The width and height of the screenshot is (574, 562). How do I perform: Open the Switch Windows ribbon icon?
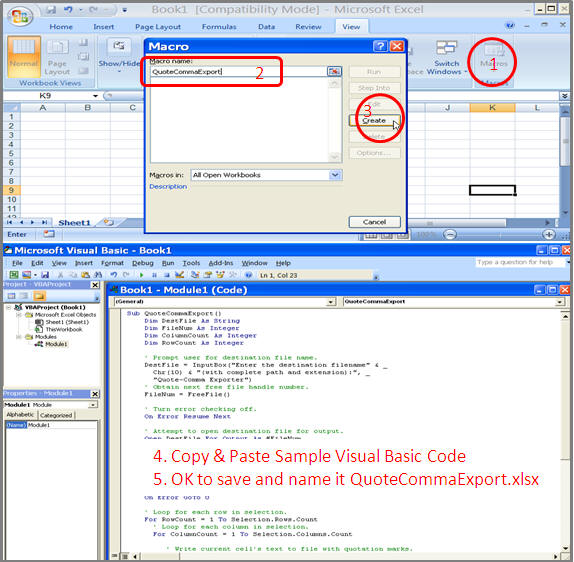[x=447, y=58]
